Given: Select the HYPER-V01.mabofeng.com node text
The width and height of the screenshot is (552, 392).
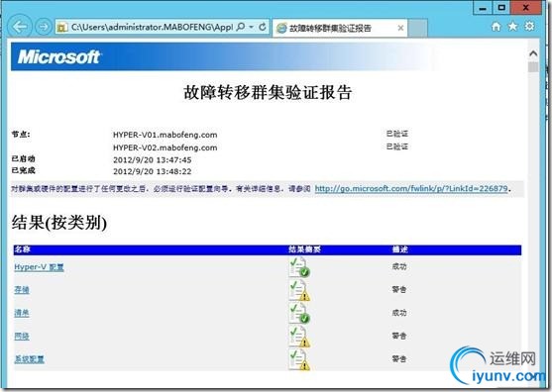Looking at the screenshot, I should (x=166, y=135).
